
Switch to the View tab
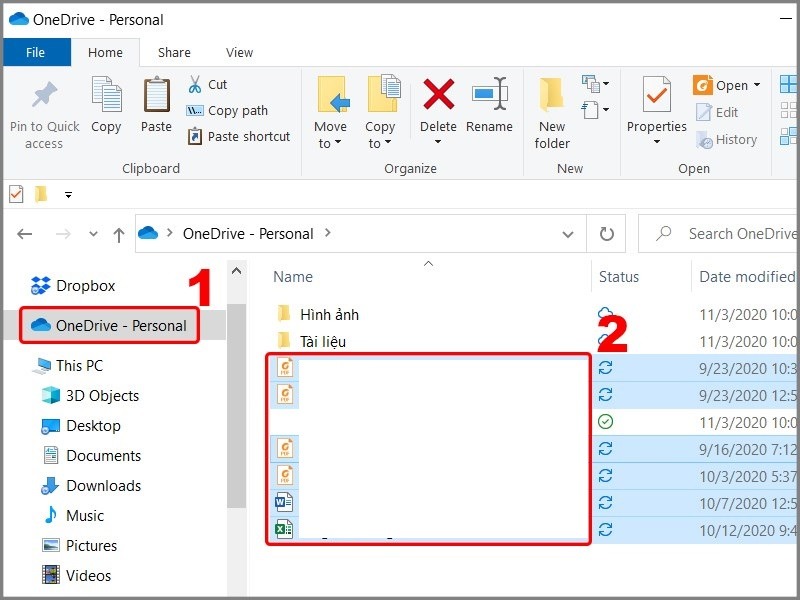[x=239, y=52]
